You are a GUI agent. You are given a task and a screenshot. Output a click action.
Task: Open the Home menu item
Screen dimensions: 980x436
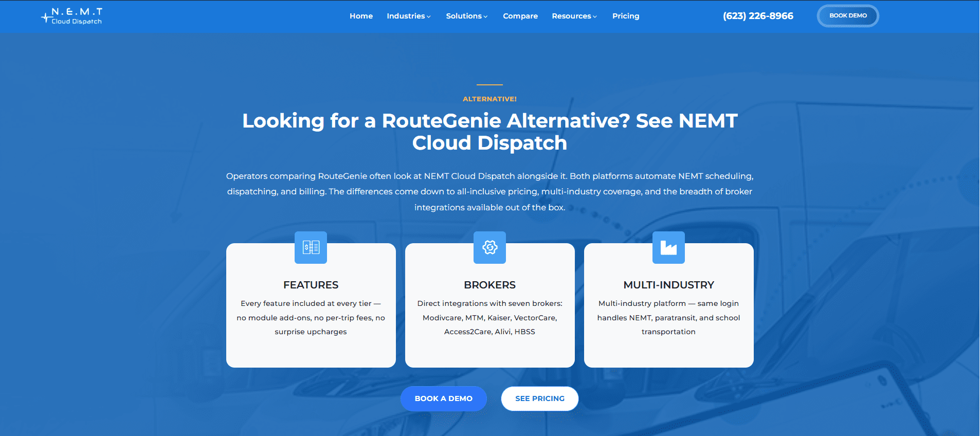(361, 16)
